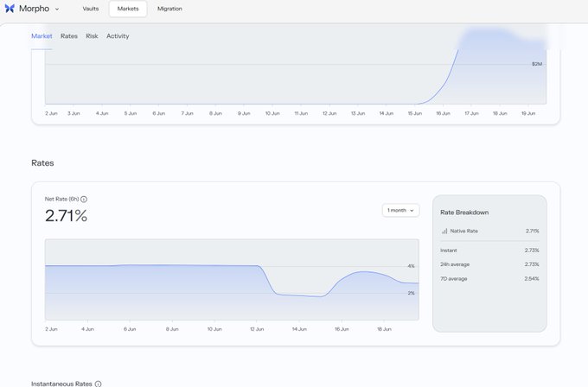Click the Native Rate 2.71% value
The image size is (588, 387).
(532, 232)
